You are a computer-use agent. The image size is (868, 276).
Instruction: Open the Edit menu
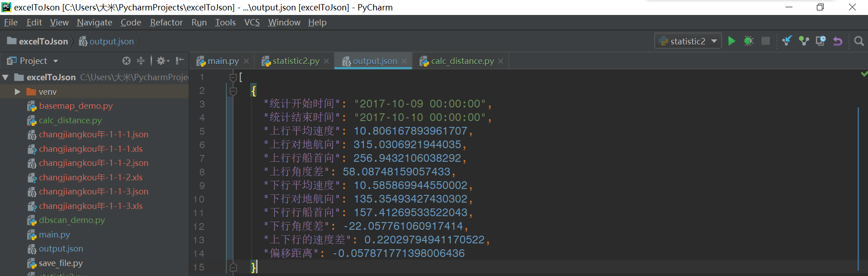[x=34, y=22]
